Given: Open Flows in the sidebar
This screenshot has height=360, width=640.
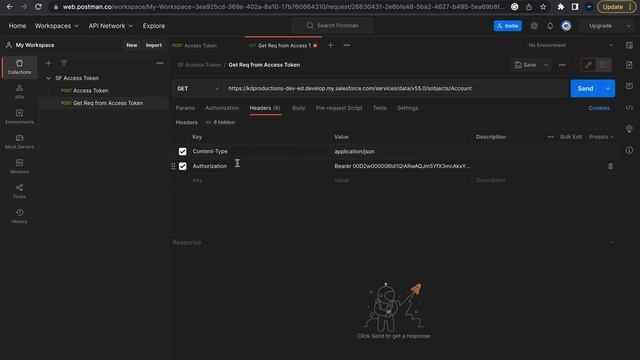Looking at the screenshot, I should (x=19, y=191).
